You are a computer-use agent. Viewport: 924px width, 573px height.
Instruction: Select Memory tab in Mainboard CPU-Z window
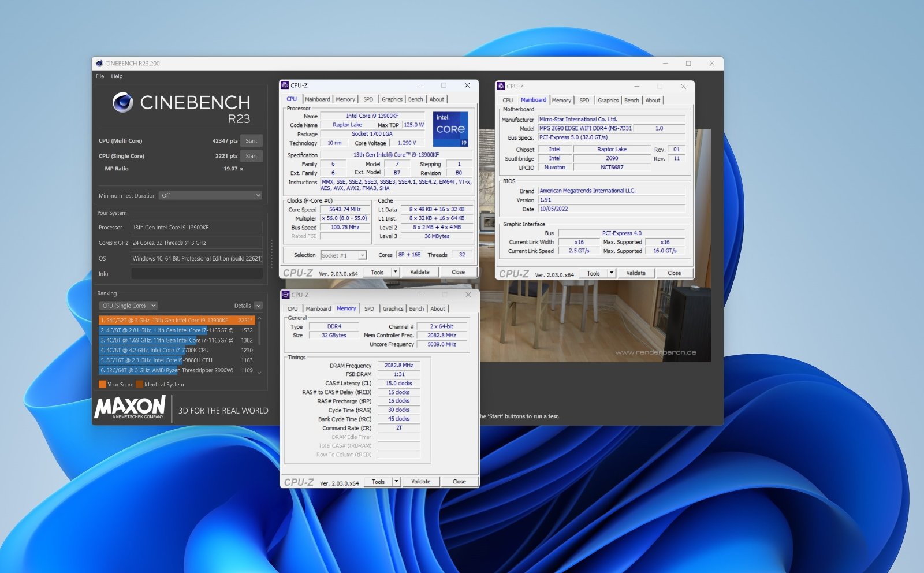[x=561, y=101]
